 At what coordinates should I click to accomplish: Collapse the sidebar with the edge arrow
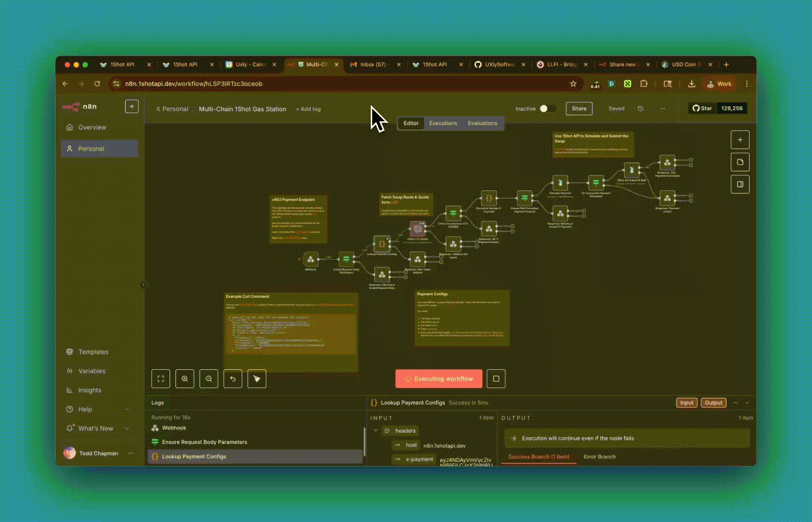pyautogui.click(x=144, y=285)
